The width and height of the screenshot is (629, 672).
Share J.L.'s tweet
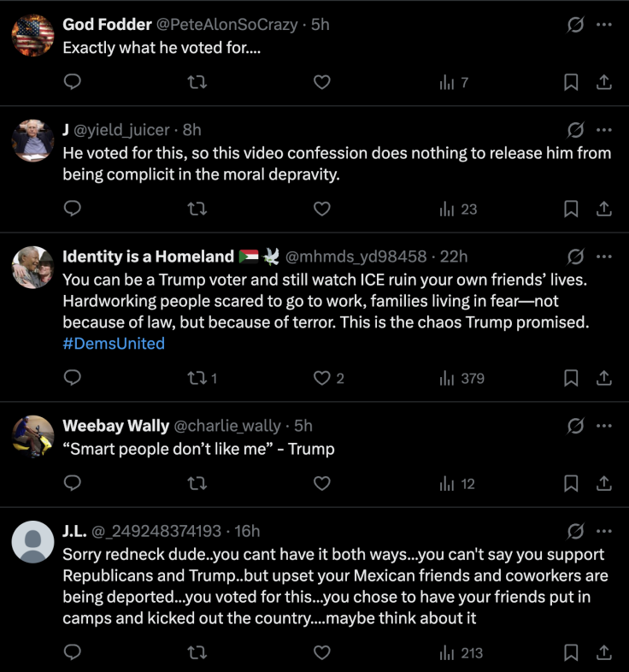603,653
